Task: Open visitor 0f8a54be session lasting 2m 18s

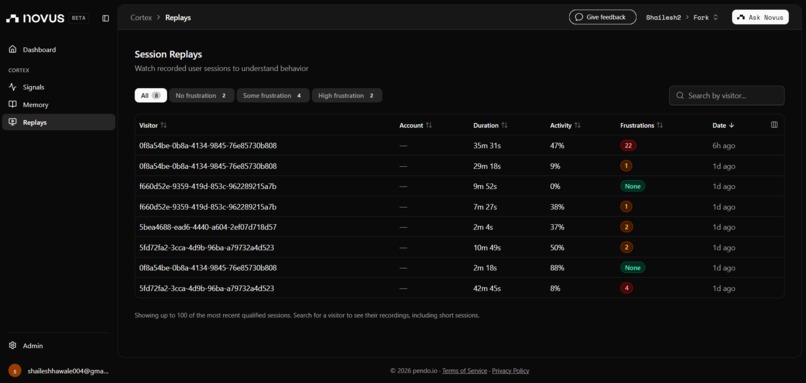Action: [460, 268]
